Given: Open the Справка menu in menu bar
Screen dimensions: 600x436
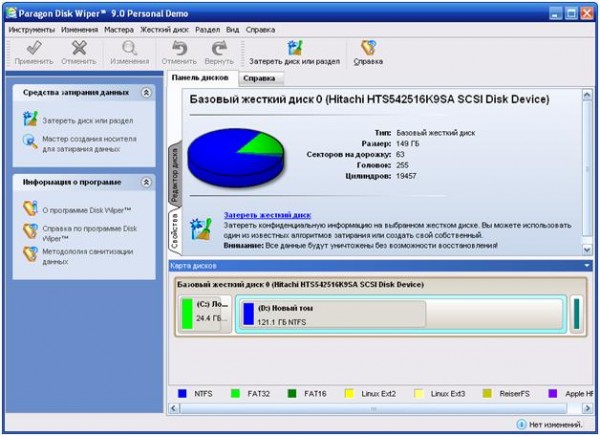Looking at the screenshot, I should coord(260,30).
